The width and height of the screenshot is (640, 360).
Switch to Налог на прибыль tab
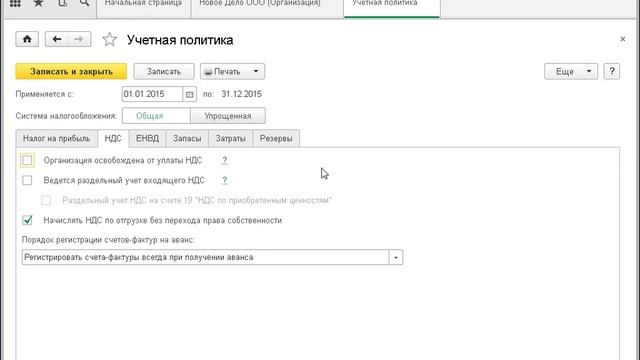coord(57,139)
